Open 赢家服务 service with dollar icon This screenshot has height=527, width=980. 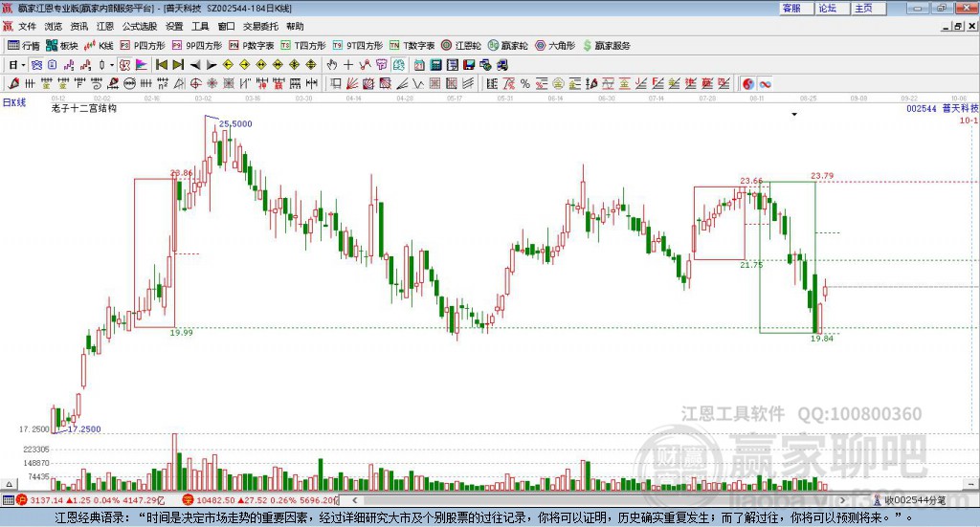pos(606,46)
